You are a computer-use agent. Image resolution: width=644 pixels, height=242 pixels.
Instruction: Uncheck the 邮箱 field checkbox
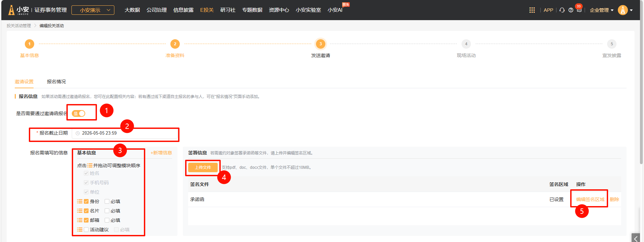[x=86, y=220]
